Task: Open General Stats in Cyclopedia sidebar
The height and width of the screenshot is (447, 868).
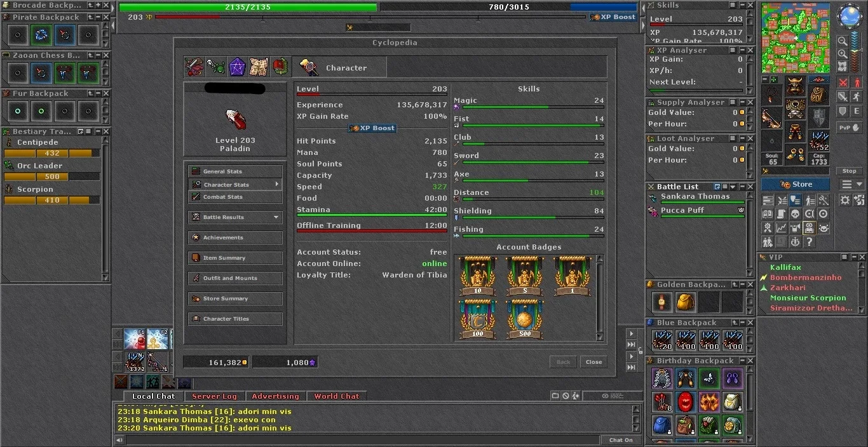Action: coord(235,171)
